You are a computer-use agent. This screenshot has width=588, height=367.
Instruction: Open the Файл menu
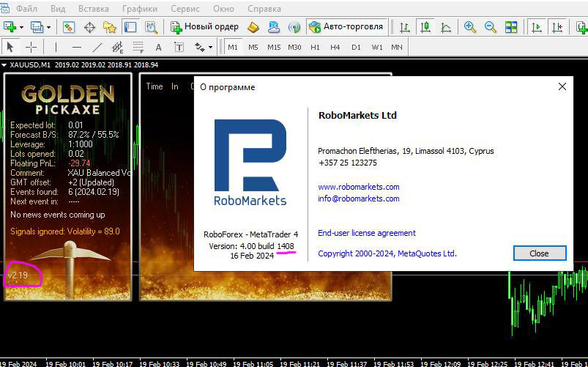pyautogui.click(x=26, y=9)
